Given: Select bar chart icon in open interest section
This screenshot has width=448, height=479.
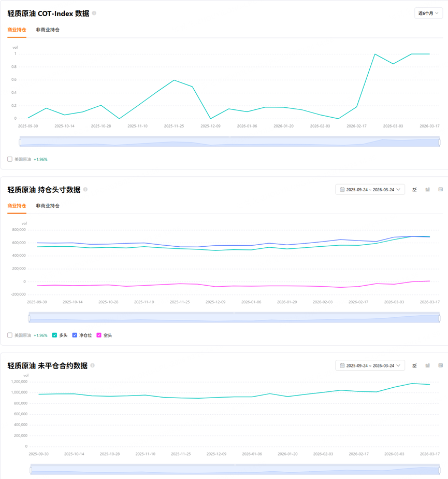Looking at the screenshot, I should (x=428, y=365).
